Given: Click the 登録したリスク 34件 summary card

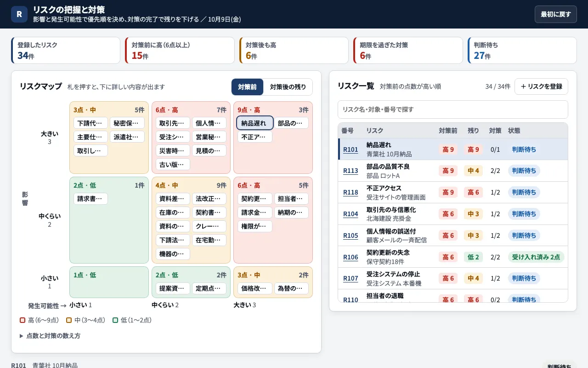Looking at the screenshot, I should [66, 51].
